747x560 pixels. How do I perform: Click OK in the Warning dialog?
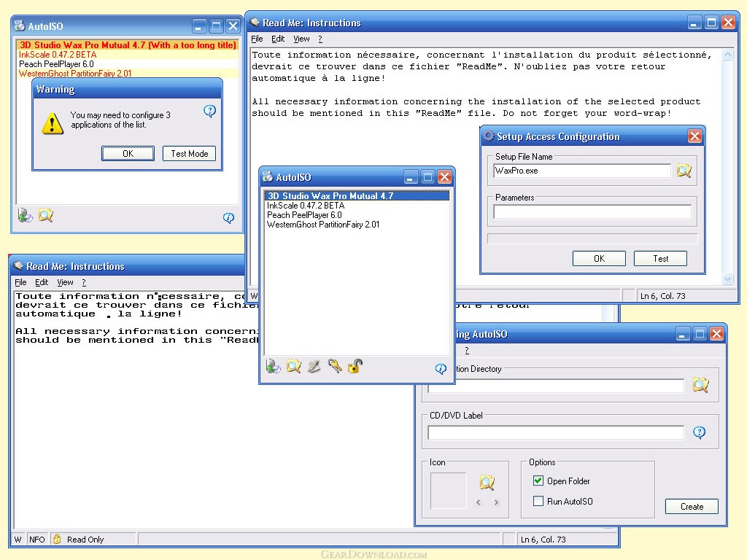point(128,153)
